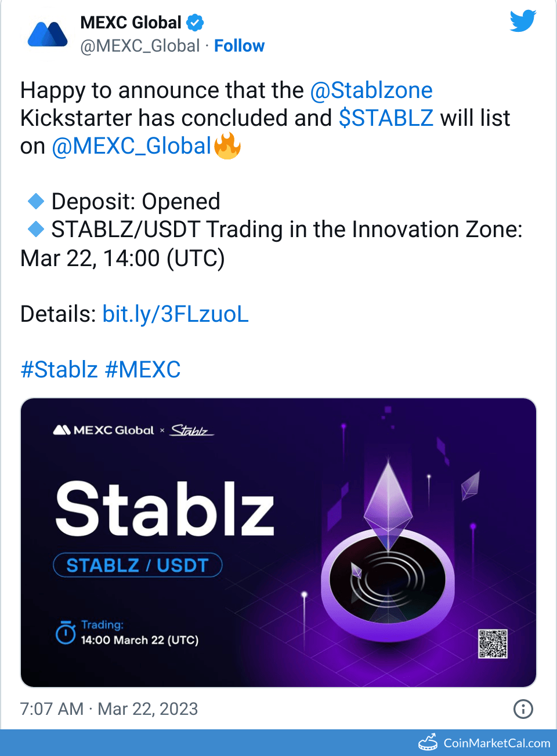
Task: Click the STABLZ / USDT pair badge
Action: click(138, 565)
